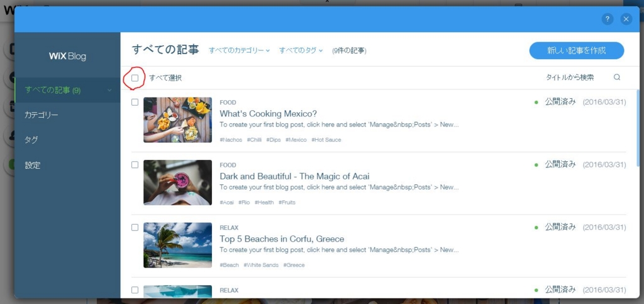Tick the すべて選択 select-all checkbox
Viewport: 644px width, 304px height.
click(x=135, y=77)
